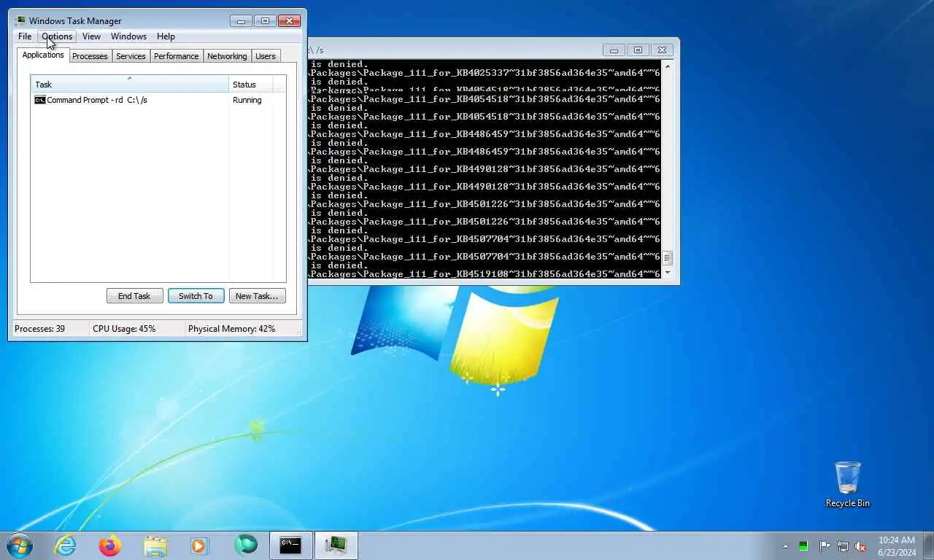Open Windows Explorer folder from the taskbar
934x560 pixels.
(x=155, y=545)
